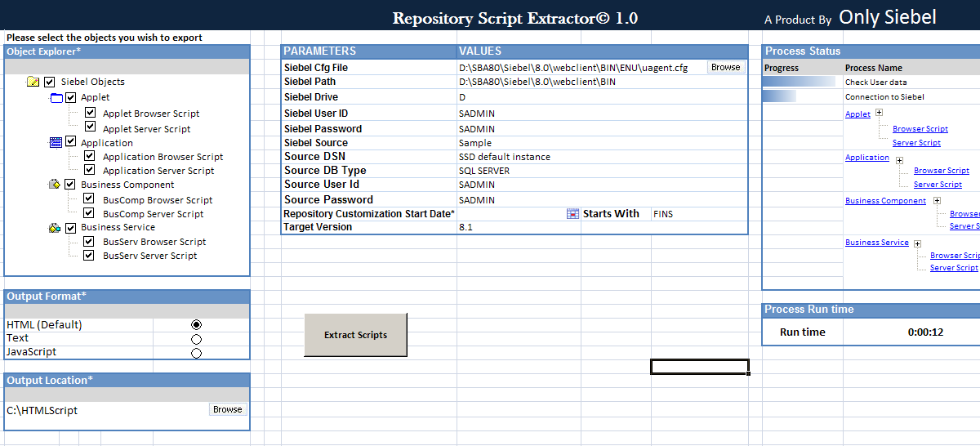Screen dimensions: 980x446
Task: Click the Object Explorer panel header
Action: point(127,51)
